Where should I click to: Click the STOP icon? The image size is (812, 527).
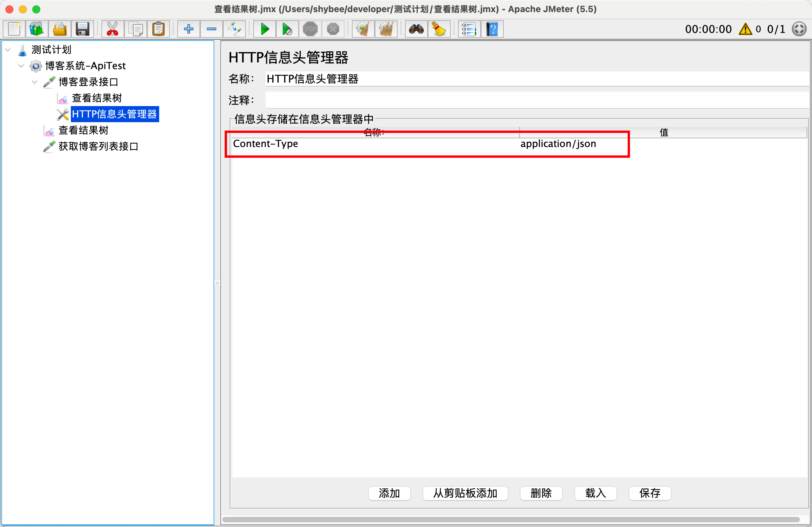pyautogui.click(x=310, y=29)
